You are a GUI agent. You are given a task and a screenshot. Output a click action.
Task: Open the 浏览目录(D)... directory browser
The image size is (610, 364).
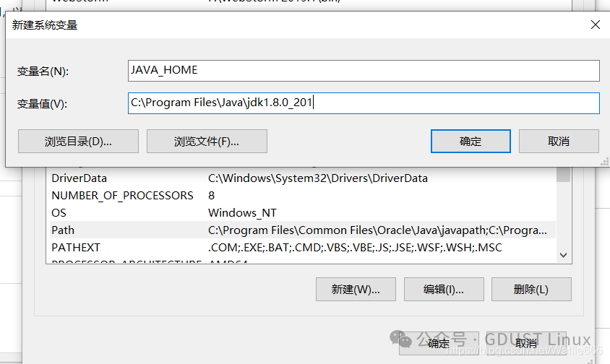coord(77,142)
